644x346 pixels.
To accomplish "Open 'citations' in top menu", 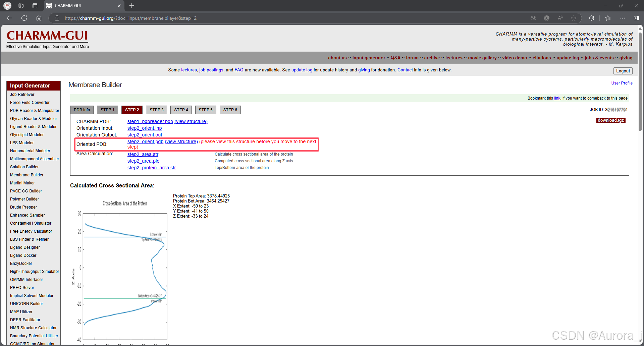I will [542, 58].
